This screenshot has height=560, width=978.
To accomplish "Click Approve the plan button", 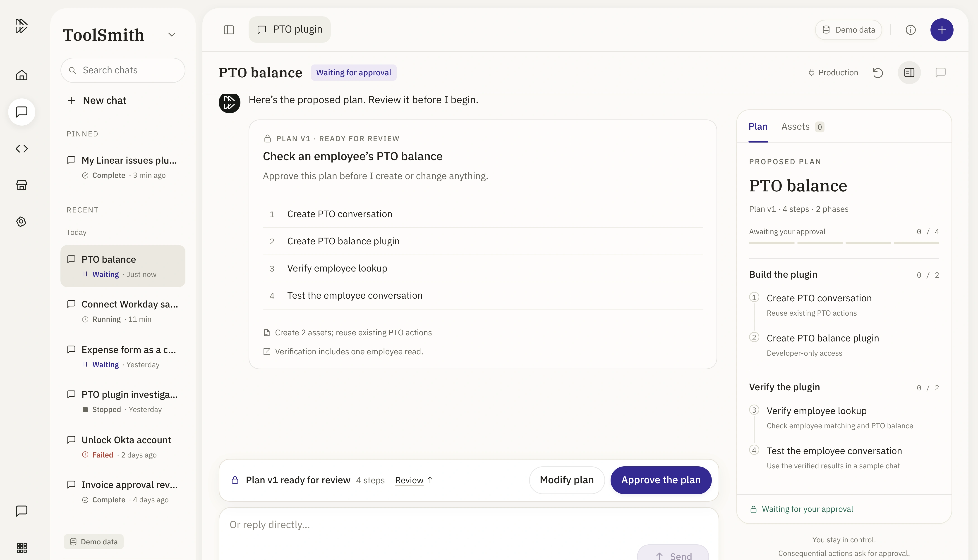I will click(661, 480).
